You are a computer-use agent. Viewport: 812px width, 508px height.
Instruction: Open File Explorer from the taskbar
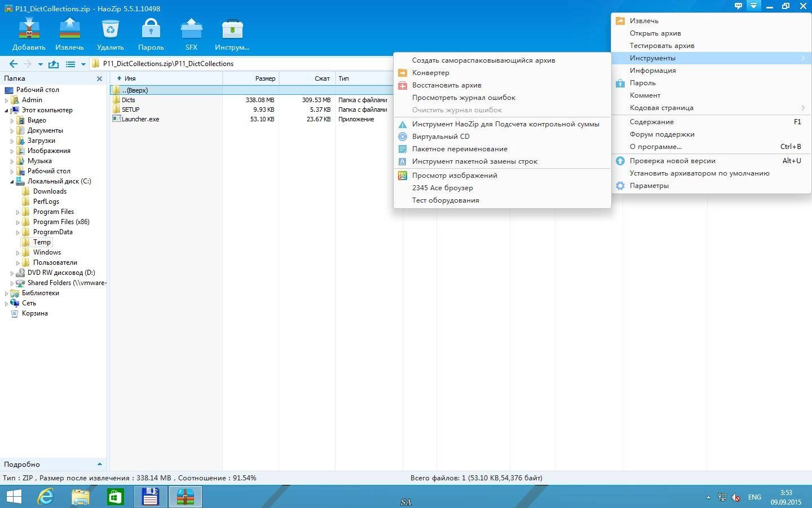coord(81,497)
